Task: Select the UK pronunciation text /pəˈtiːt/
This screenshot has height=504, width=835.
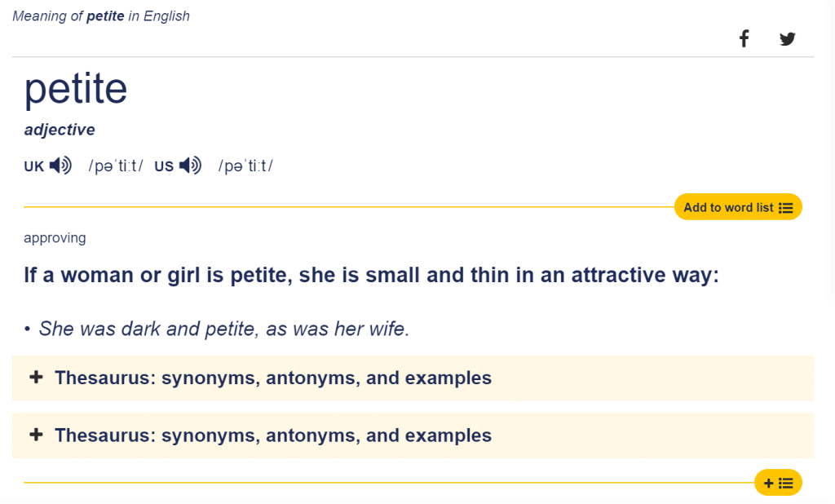Action: pos(117,165)
